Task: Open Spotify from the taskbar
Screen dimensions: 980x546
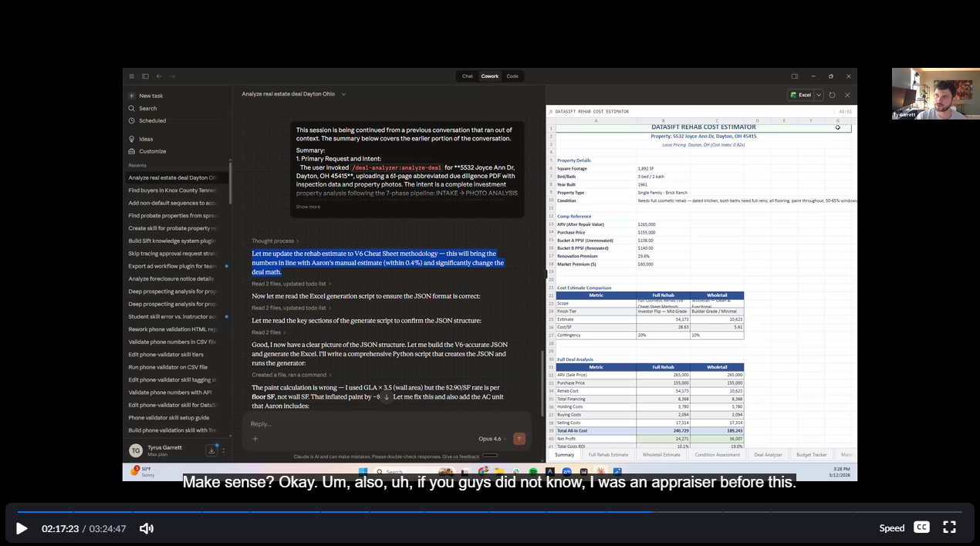Action: [533, 471]
